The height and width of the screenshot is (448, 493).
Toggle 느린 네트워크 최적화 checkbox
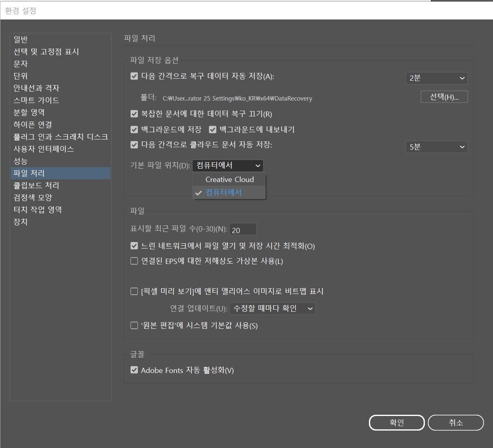coord(134,246)
